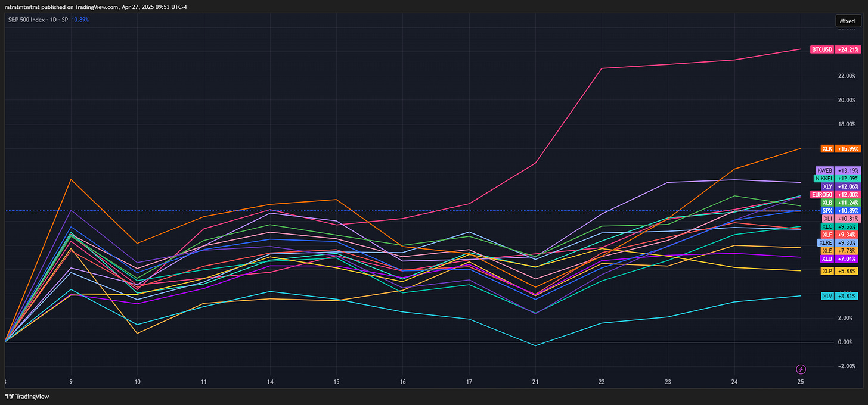
Task: Click the -2.00% axis tick
Action: coord(847,366)
